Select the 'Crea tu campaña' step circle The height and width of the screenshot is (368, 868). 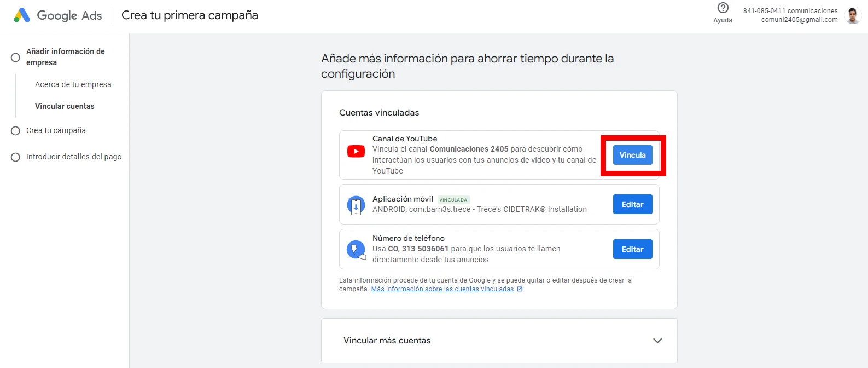tap(16, 131)
